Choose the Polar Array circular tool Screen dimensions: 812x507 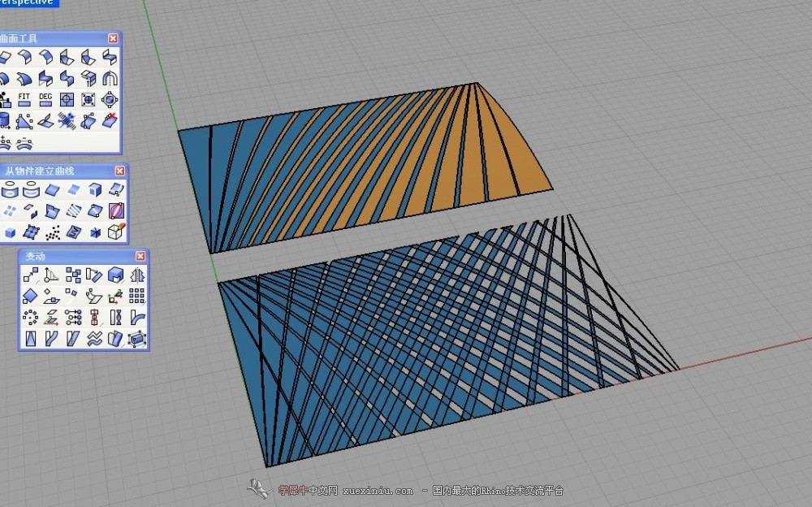tap(30, 317)
